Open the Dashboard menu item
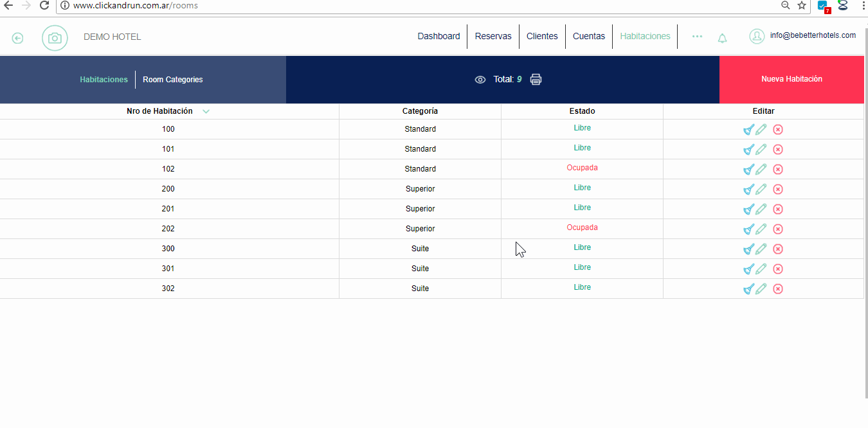Screen dimensions: 868x428 439,37
